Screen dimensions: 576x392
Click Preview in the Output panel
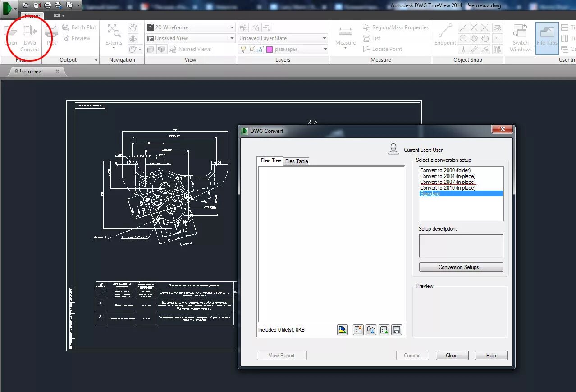tap(76, 38)
